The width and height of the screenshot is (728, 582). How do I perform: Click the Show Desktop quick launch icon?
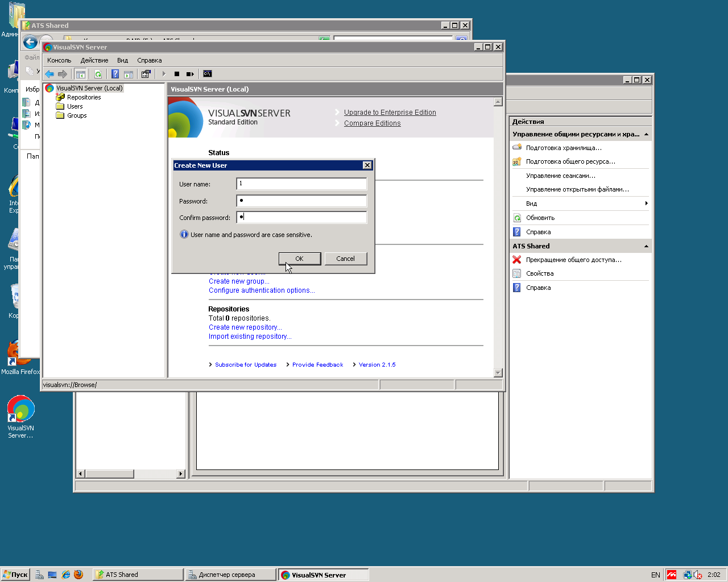52,575
